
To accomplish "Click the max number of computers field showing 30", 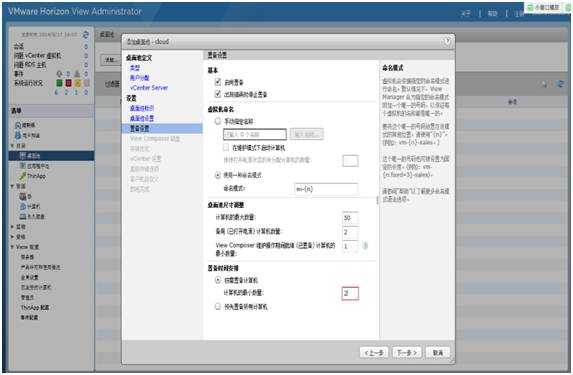I will pyautogui.click(x=350, y=218).
